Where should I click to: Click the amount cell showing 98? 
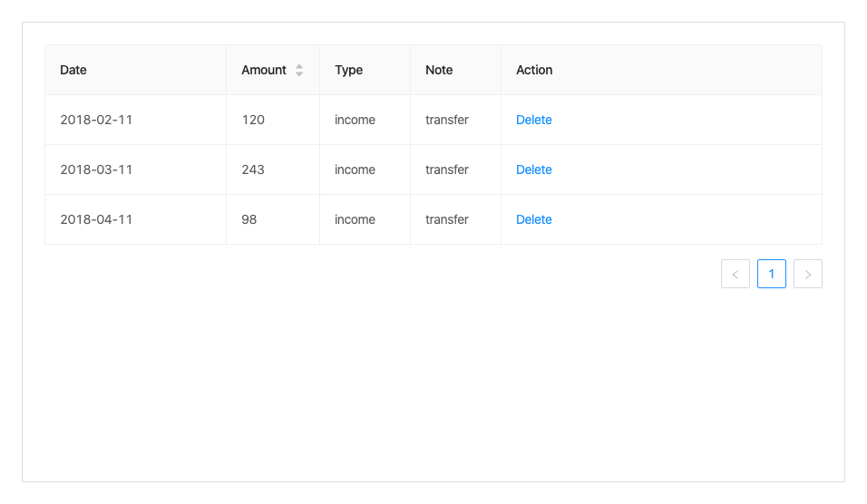pos(249,219)
